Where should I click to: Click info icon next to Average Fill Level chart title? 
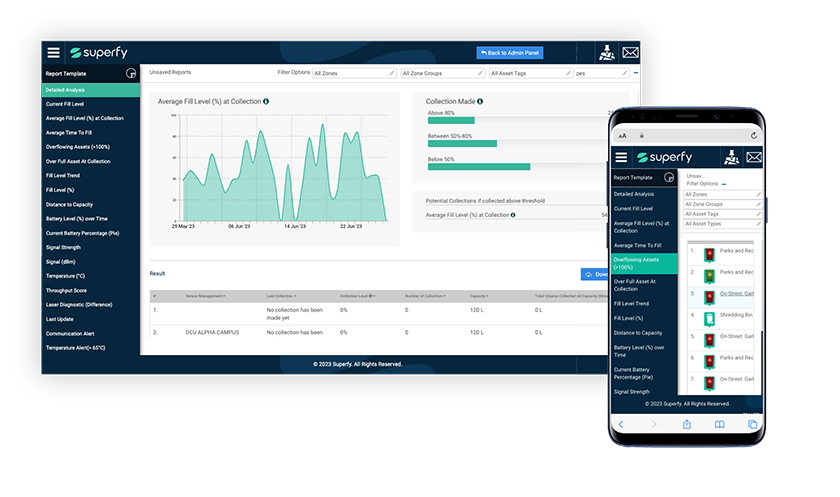(266, 101)
